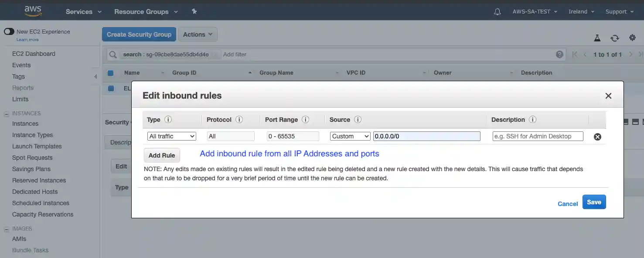Image resolution: width=644 pixels, height=258 pixels.
Task: Show info for Type column
Action: coord(168,120)
